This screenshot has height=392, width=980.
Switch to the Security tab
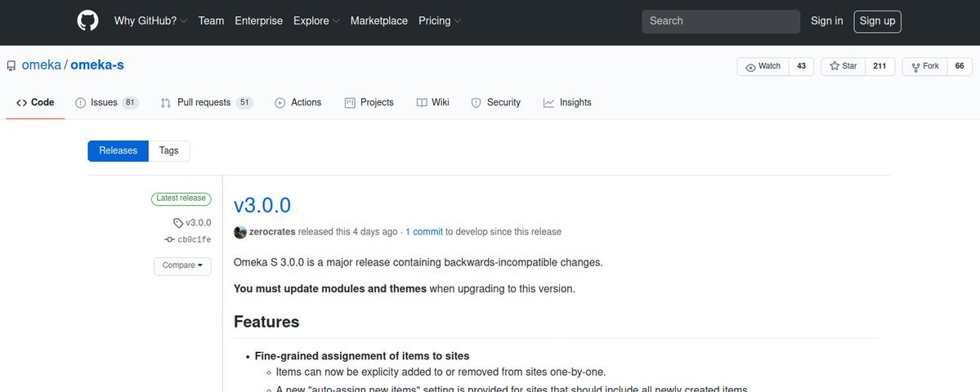pyautogui.click(x=496, y=102)
